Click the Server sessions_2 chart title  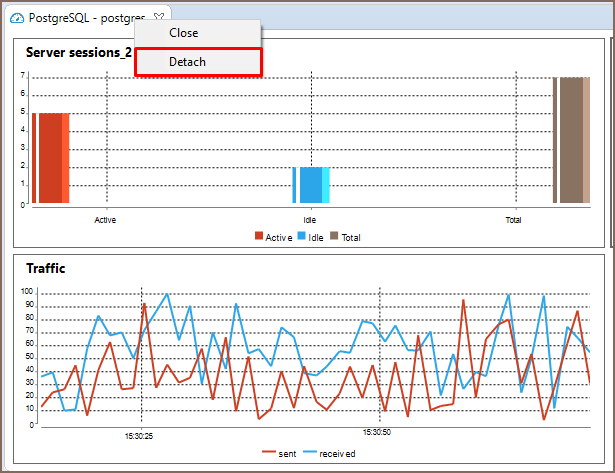point(78,52)
